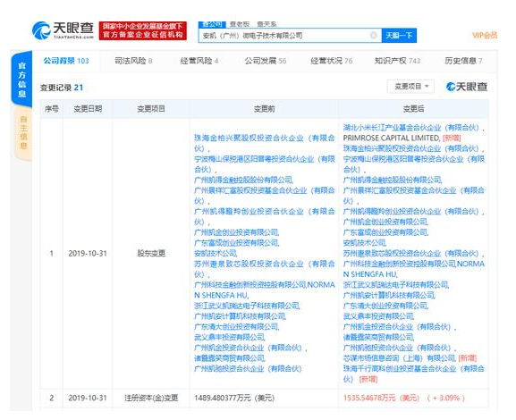Open 诸暨露笑商贸有限公司 link in 变更前
516x420 pixels.
[229, 358]
